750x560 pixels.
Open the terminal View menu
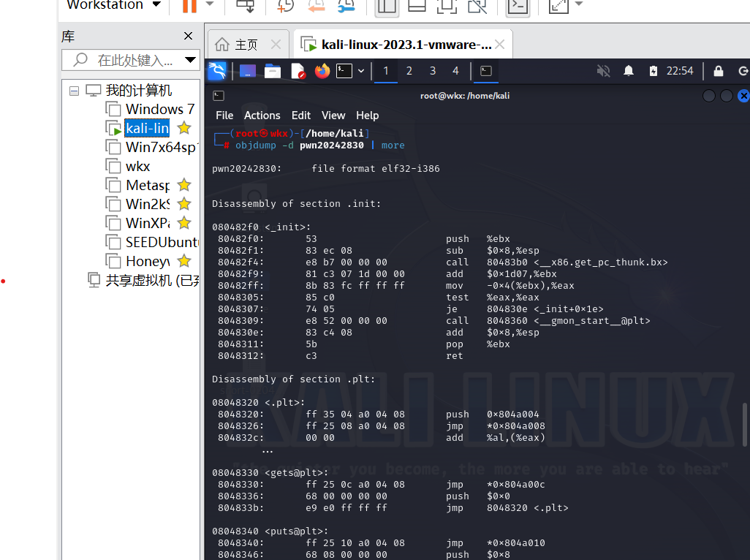click(333, 116)
